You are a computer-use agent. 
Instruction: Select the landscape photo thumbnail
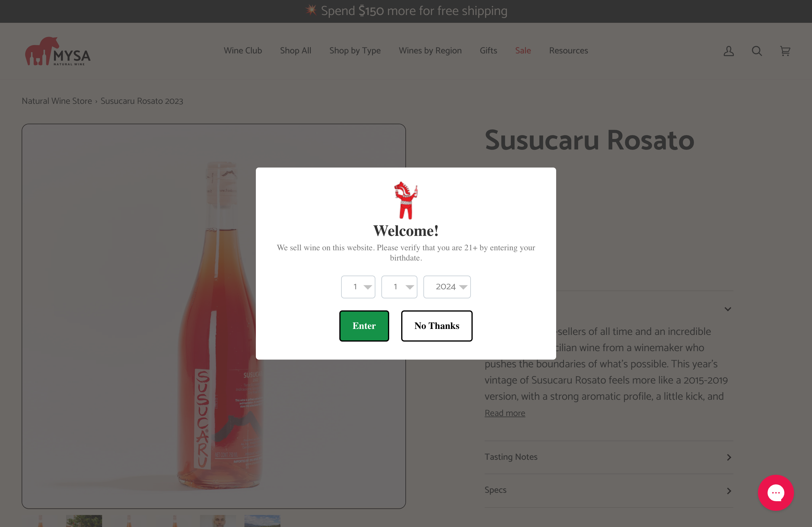point(262,521)
